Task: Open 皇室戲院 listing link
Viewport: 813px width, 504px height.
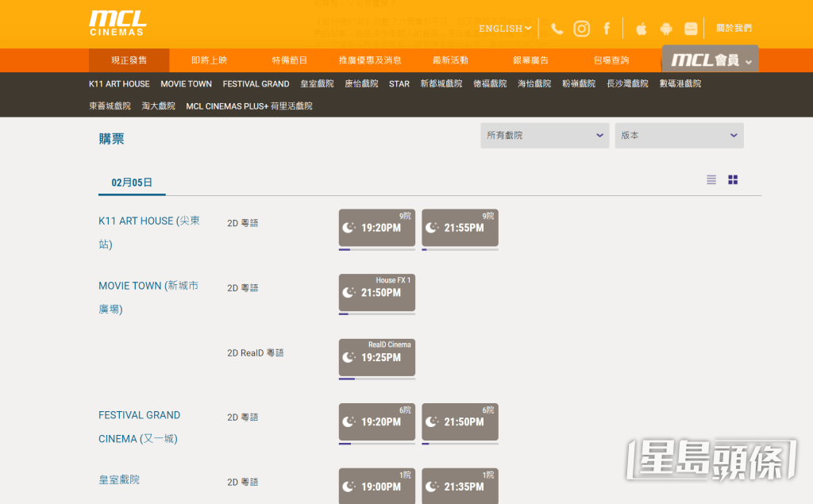Action: [x=119, y=479]
